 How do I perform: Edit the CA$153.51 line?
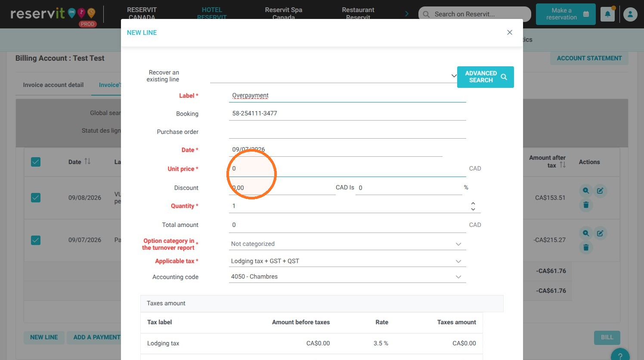tap(600, 190)
